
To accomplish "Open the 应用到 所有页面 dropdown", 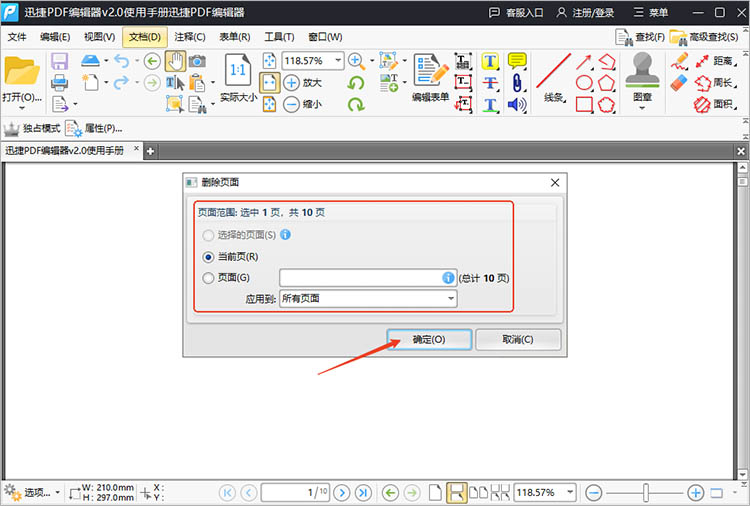I will (x=368, y=298).
